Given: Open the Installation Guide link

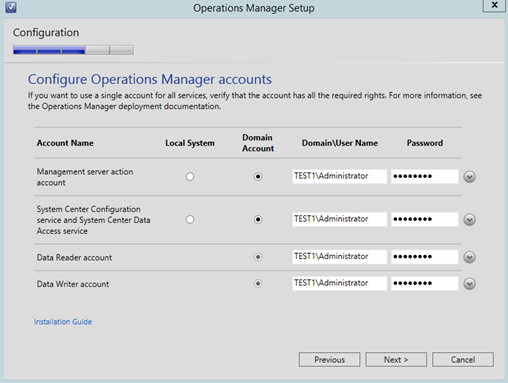Looking at the screenshot, I should [63, 322].
